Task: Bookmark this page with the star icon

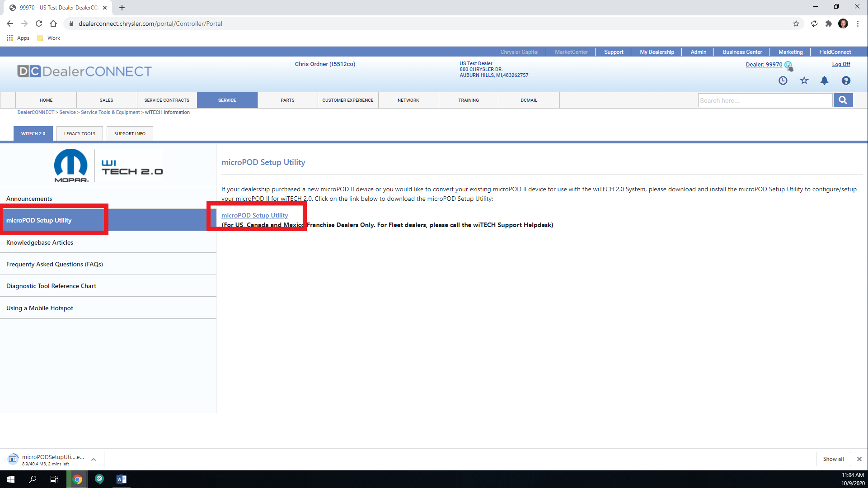Action: (x=796, y=24)
